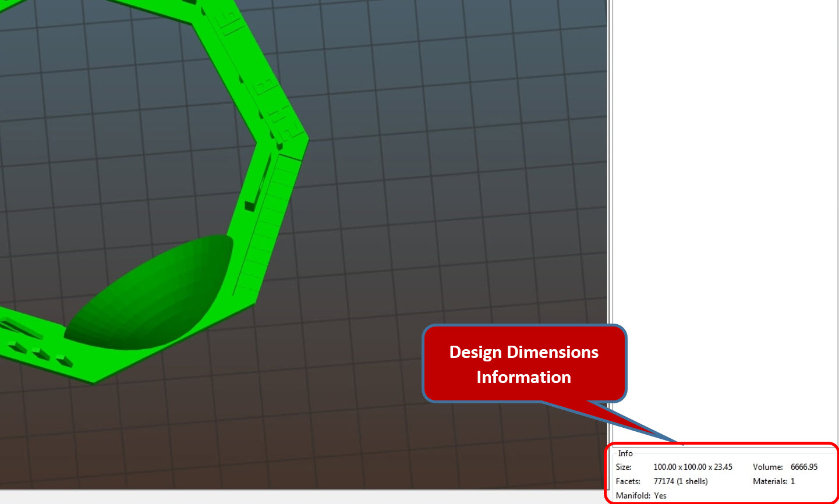
Task: Click the Info group heading
Action: [625, 453]
